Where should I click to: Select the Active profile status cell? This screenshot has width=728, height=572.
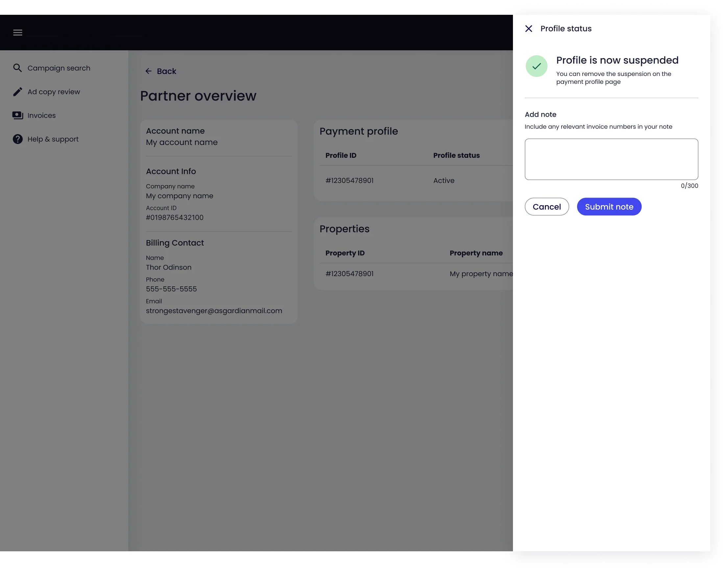click(444, 180)
